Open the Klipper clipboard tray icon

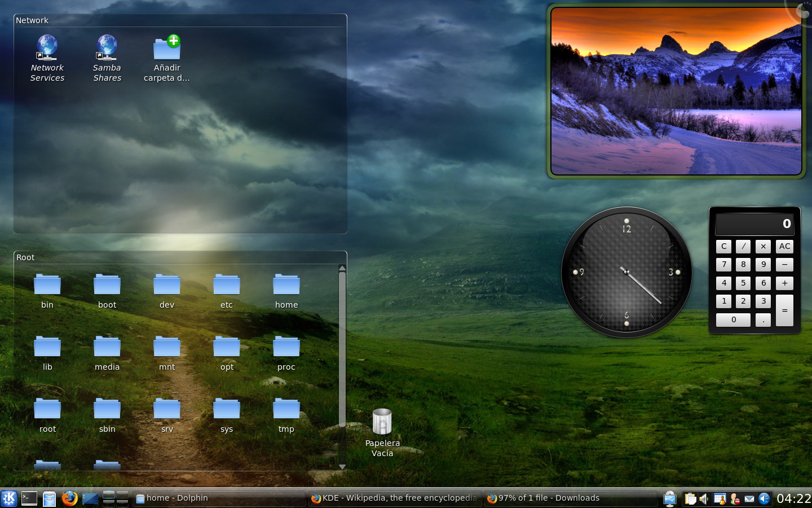click(x=690, y=498)
